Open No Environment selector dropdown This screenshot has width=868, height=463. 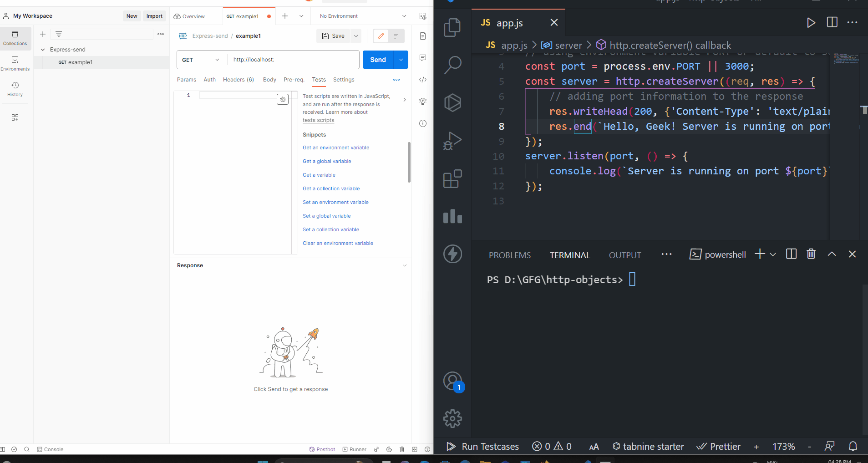coord(363,16)
